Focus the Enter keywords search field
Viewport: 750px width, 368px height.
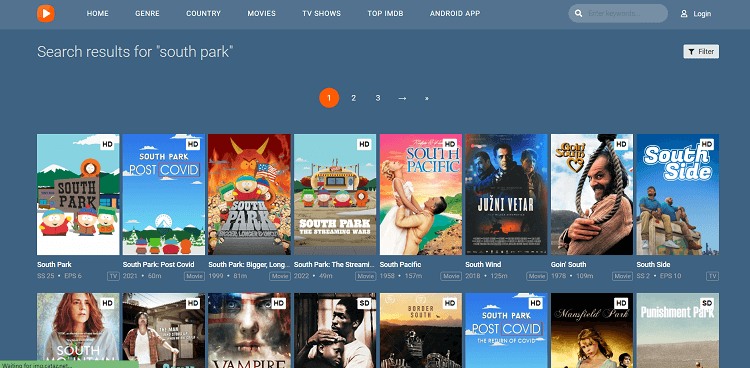625,13
